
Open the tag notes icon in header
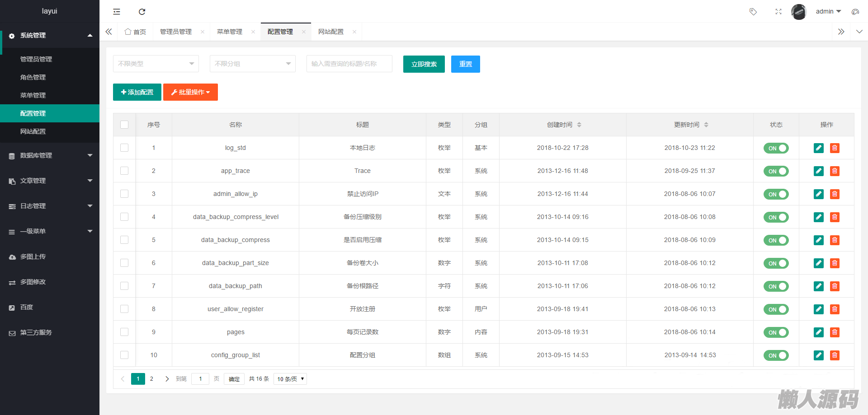pos(753,12)
